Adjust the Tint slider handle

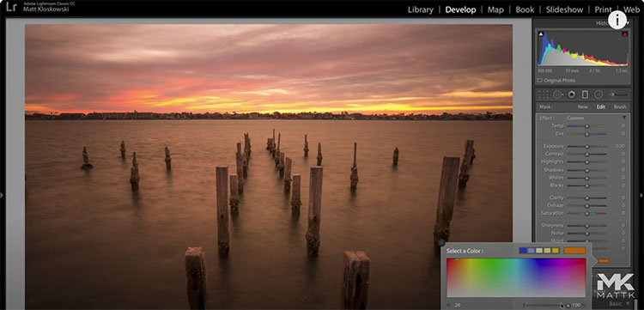587,134
